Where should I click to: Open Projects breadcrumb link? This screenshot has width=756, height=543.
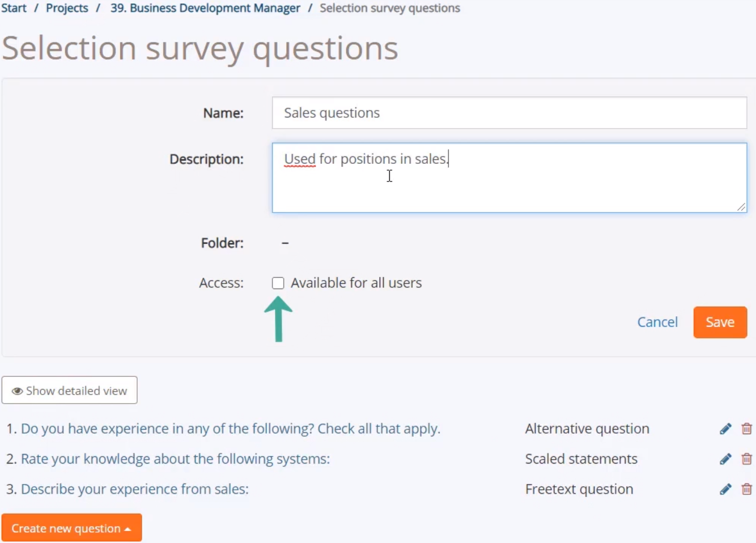tap(67, 8)
